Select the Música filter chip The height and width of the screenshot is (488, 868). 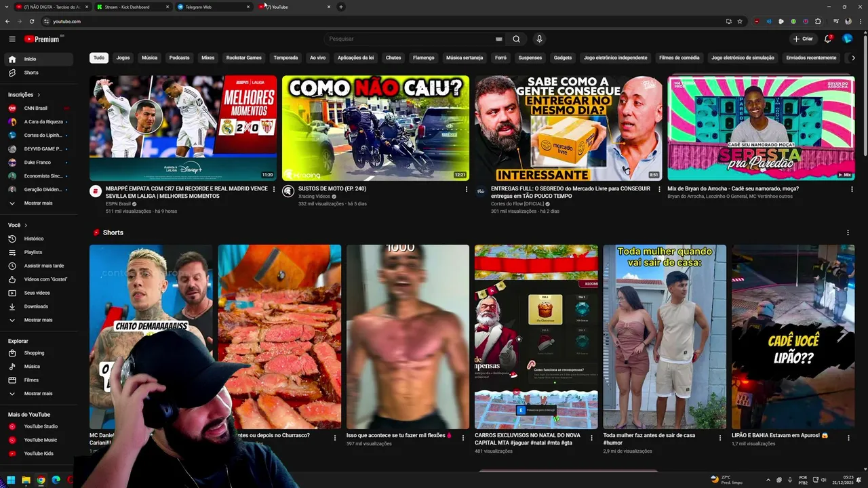[x=150, y=58]
